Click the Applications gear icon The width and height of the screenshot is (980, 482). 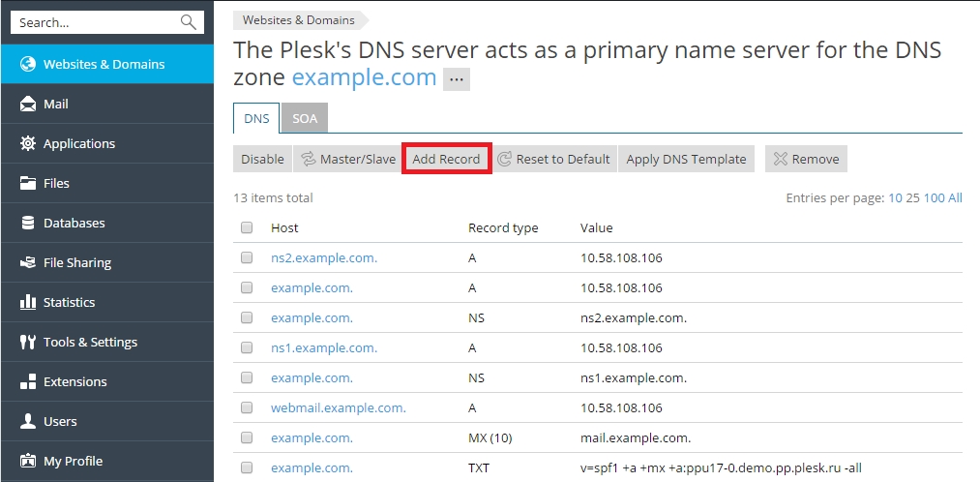pos(27,144)
